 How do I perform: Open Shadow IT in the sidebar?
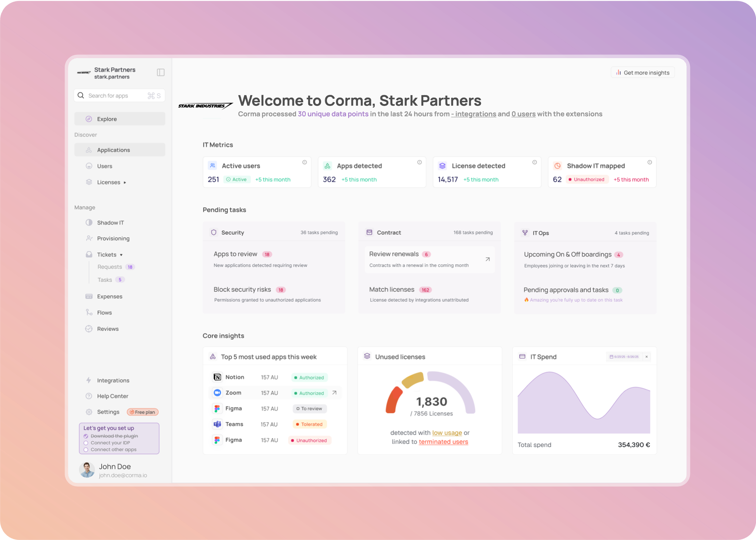(x=110, y=223)
